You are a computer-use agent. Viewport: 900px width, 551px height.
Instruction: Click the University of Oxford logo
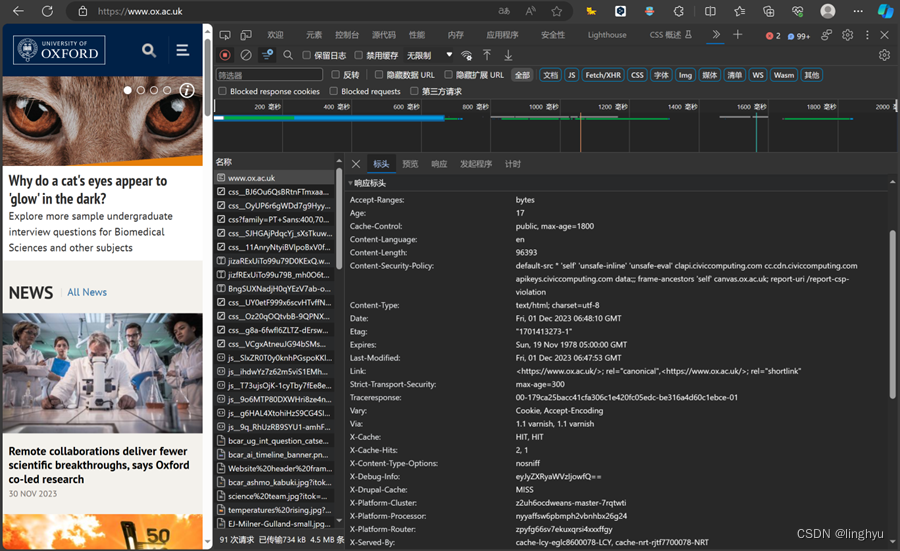coord(59,50)
